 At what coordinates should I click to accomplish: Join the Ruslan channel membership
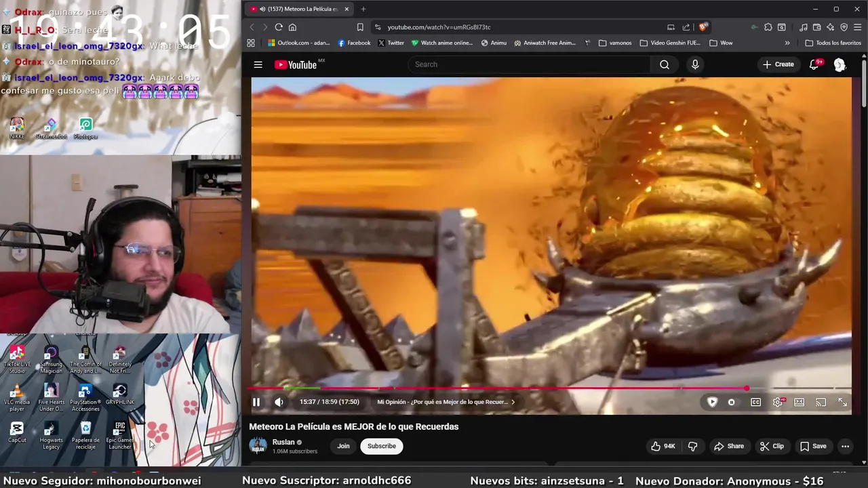(344, 446)
